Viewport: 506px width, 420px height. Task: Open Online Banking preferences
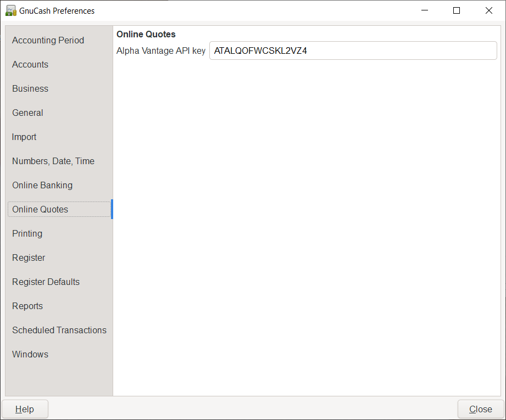coord(42,185)
